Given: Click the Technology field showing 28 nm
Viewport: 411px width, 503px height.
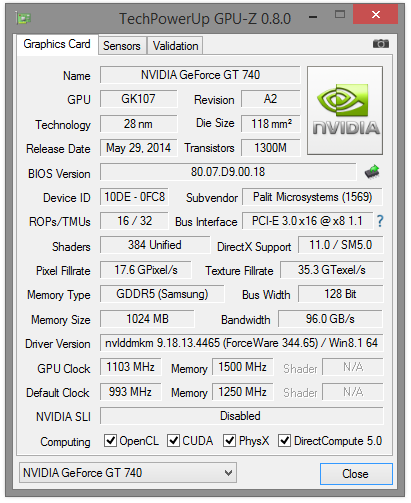Looking at the screenshot, I should click(138, 124).
